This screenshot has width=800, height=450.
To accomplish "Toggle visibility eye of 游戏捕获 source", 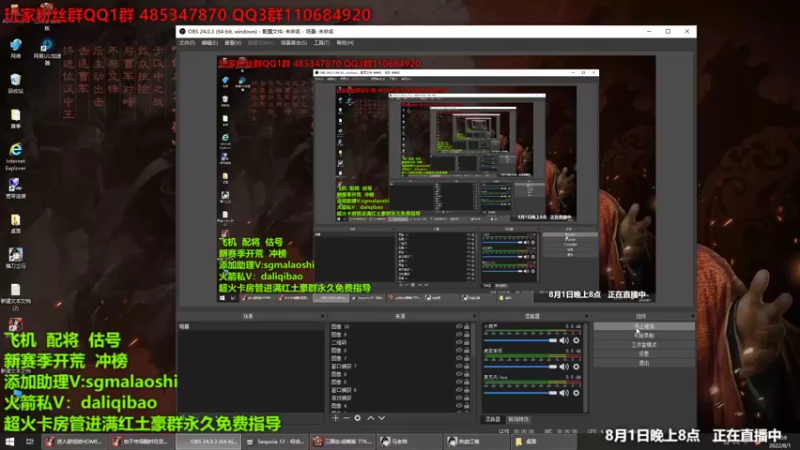I will tap(459, 397).
